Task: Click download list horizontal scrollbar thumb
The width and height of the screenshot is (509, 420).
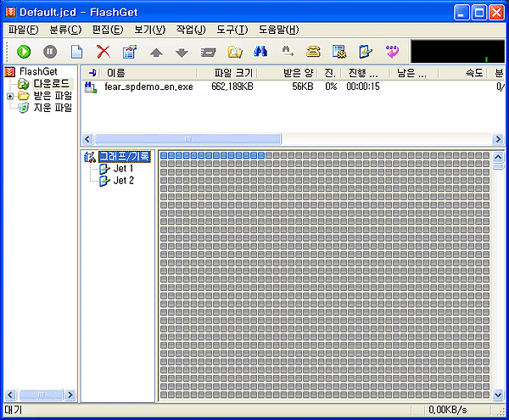Action: tap(188, 139)
